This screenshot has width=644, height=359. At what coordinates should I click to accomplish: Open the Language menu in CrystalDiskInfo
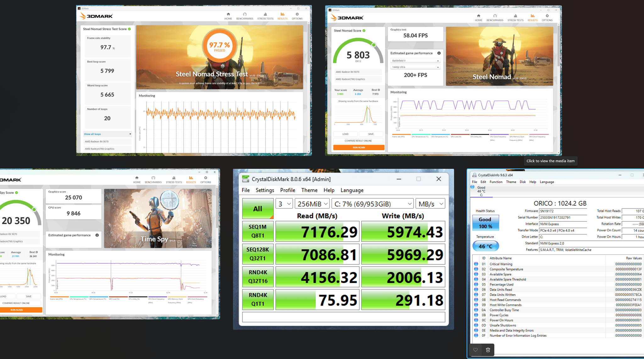point(547,182)
